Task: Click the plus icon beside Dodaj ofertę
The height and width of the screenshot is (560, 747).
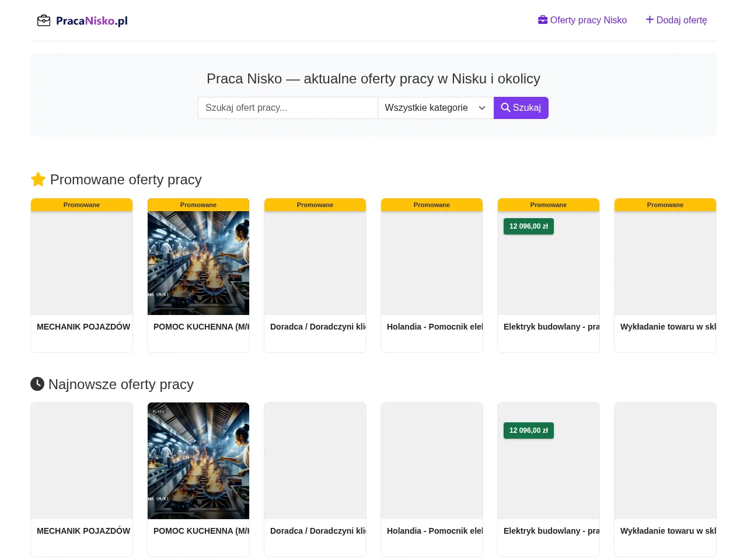Action: pos(650,20)
